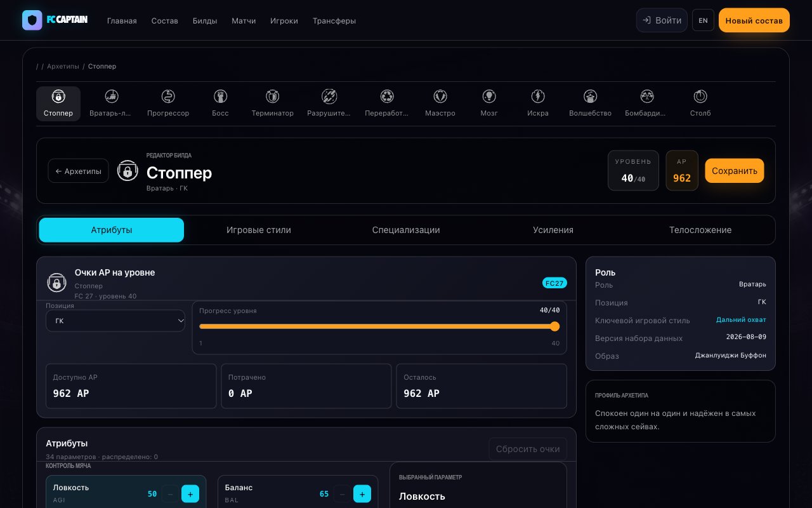Switch to the Специализации tab

(406, 230)
